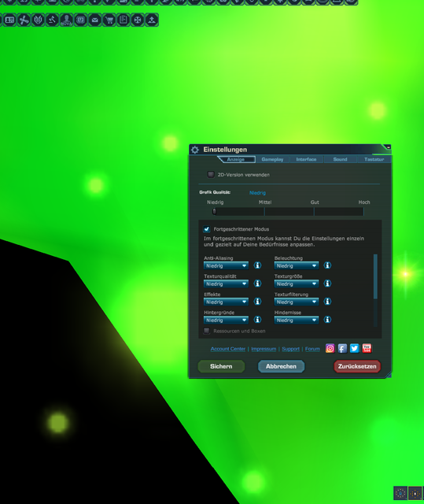Open the Hintergründe dropdown
This screenshot has height=504, width=424.
[226, 321]
